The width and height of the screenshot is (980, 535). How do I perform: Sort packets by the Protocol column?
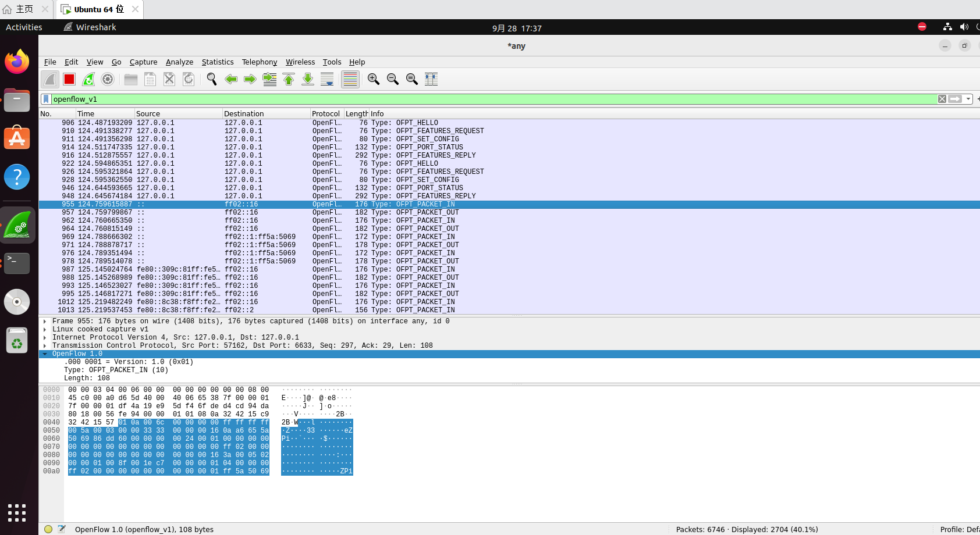[x=328, y=114]
